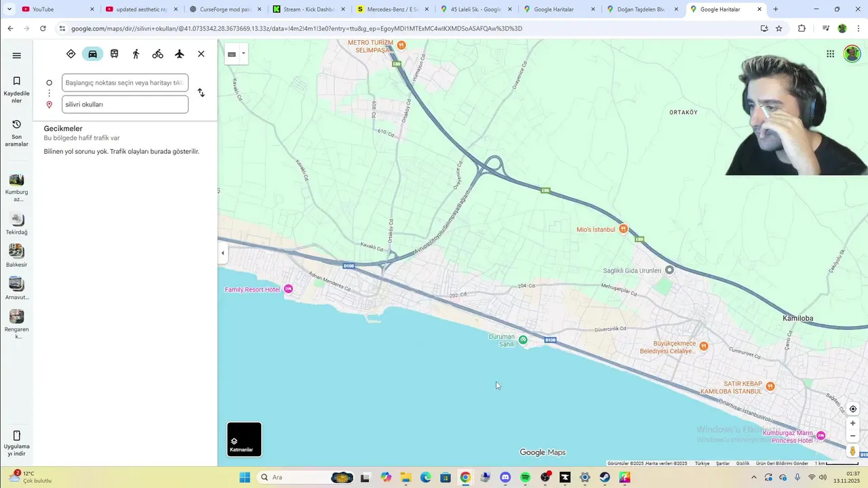This screenshot has width=868, height=488.
Task: Open the Şartlar terms link
Action: 723,464
